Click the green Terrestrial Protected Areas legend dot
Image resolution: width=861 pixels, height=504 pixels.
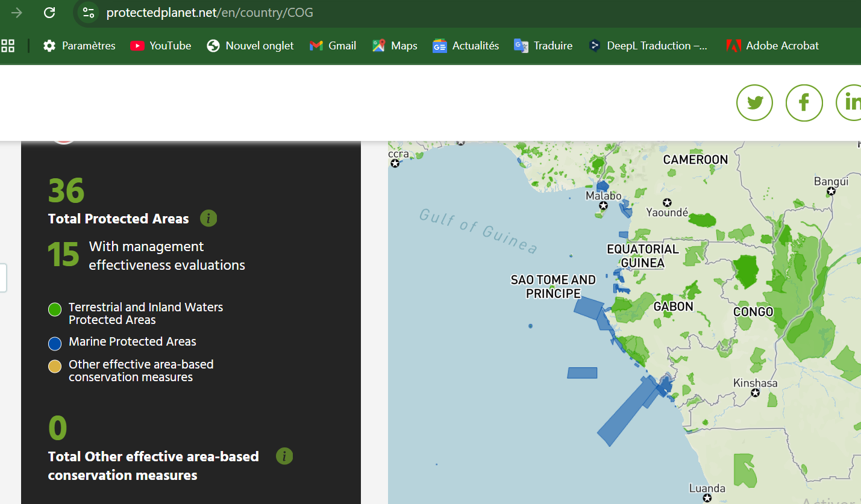coord(55,310)
